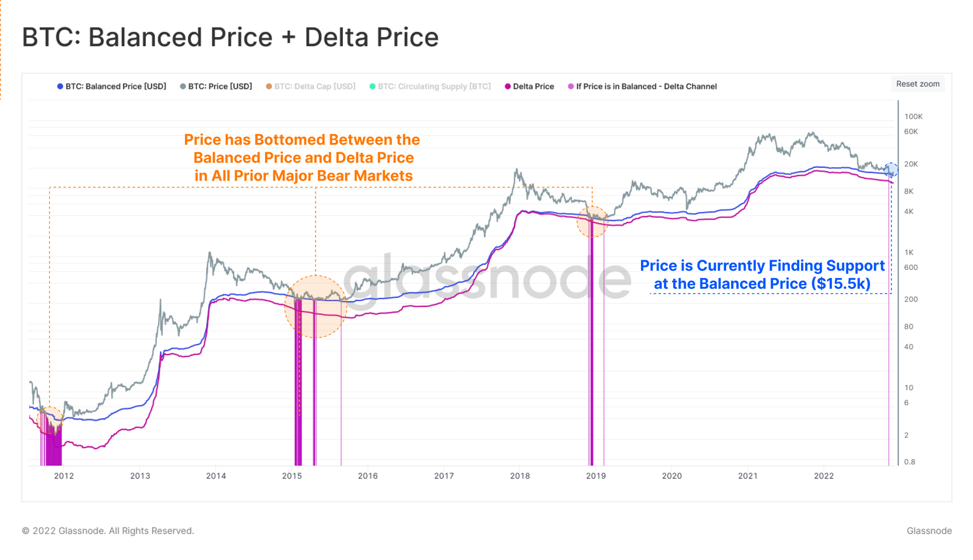
Task: Click the 100K label on the y-axis
Action: (x=913, y=116)
